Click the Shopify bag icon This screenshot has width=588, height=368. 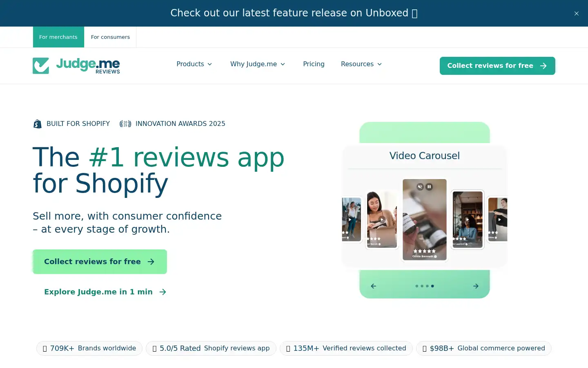coord(38,124)
